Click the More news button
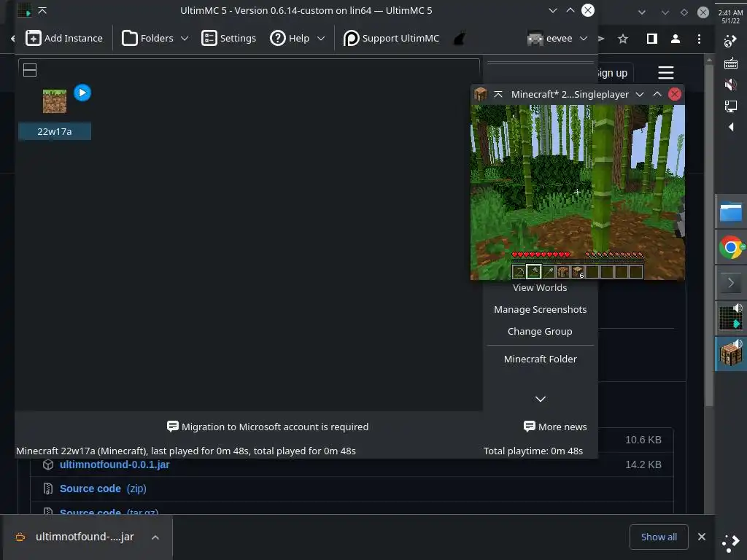This screenshot has height=560, width=747. tap(555, 427)
